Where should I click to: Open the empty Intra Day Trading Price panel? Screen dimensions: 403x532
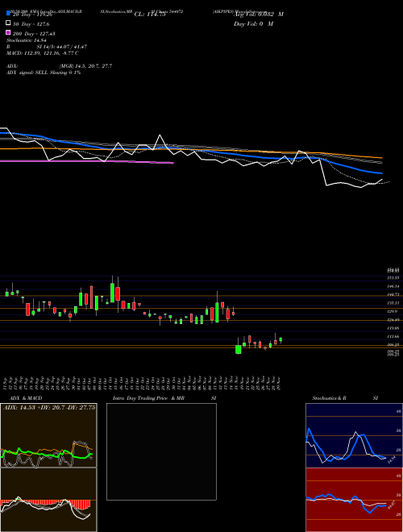tap(161, 451)
